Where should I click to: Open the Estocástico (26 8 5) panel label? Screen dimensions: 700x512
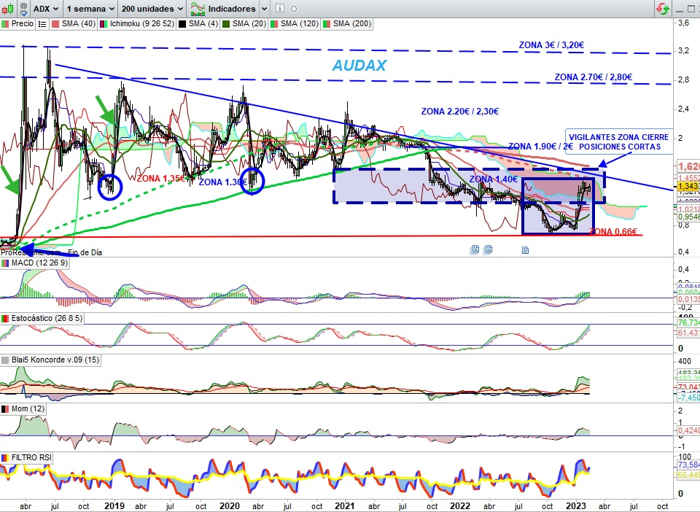46,319
